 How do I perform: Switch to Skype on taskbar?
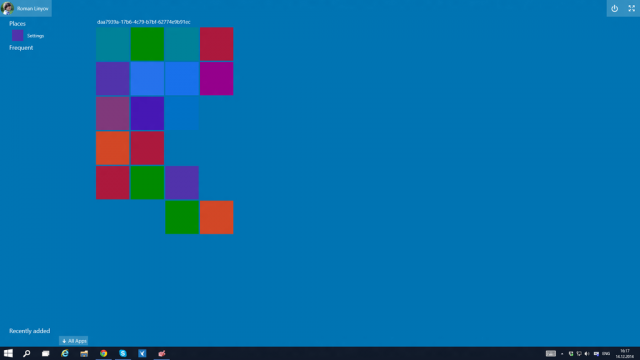click(123, 353)
